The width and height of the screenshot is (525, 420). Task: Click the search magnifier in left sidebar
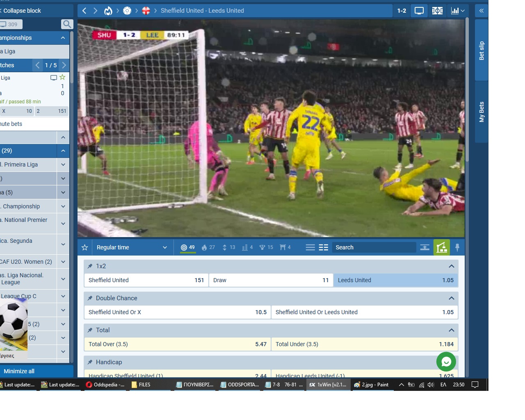point(67,24)
